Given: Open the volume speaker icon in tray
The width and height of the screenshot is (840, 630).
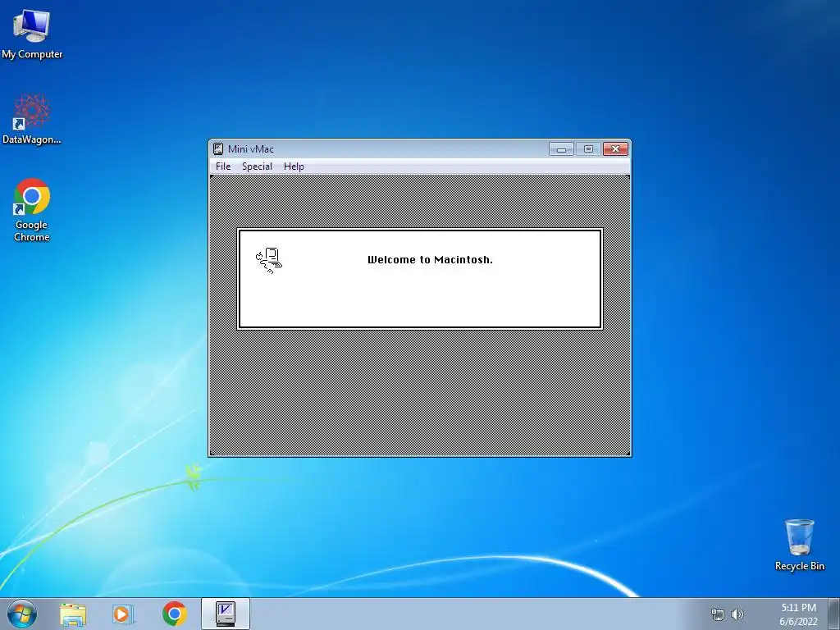Looking at the screenshot, I should pyautogui.click(x=737, y=614).
